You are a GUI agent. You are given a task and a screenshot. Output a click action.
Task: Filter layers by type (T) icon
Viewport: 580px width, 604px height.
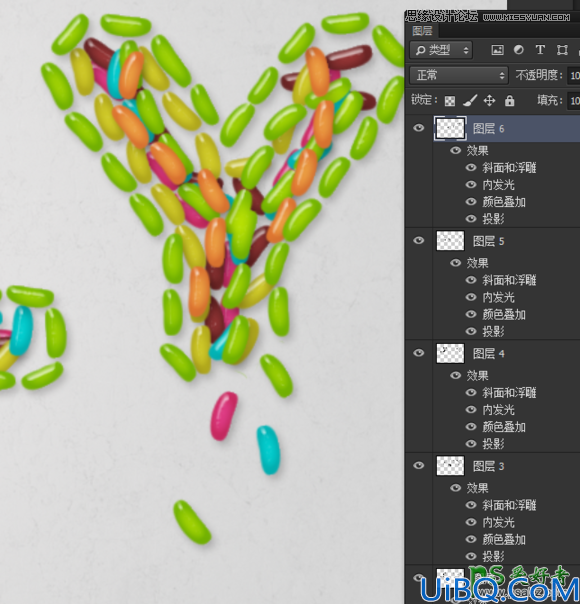(540, 50)
